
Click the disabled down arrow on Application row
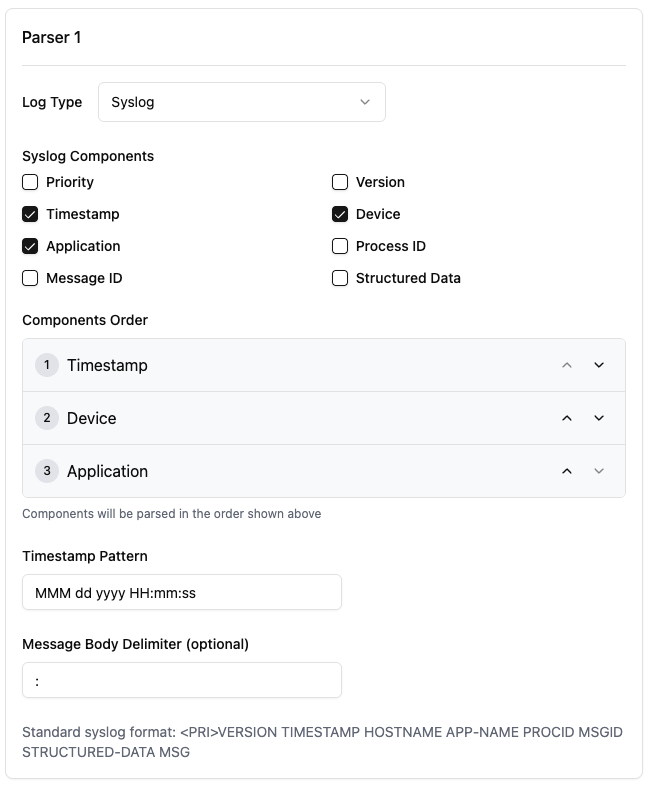(x=599, y=471)
